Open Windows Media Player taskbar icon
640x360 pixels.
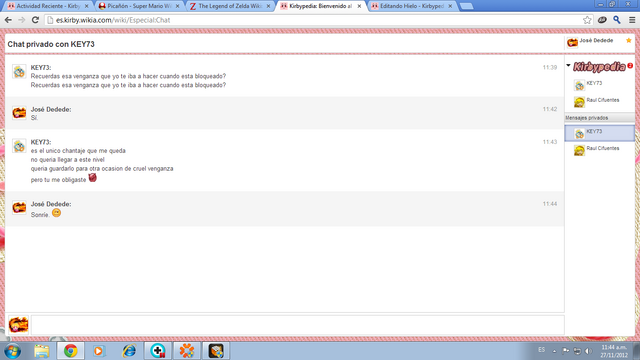click(98, 351)
